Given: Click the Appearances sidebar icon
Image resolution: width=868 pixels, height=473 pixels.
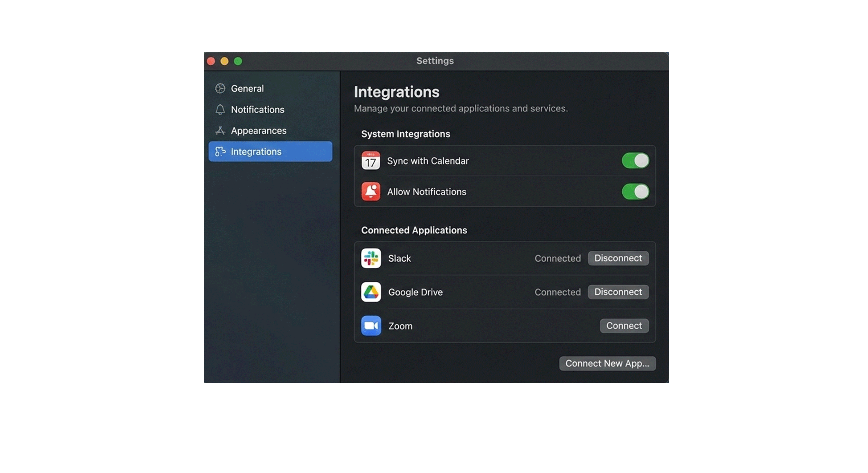Looking at the screenshot, I should [220, 131].
